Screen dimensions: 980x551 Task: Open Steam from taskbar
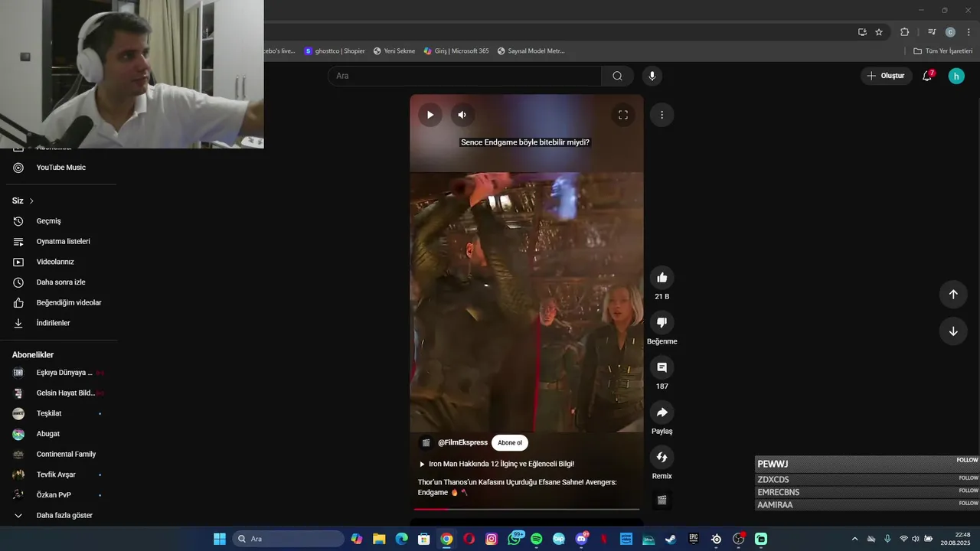(x=671, y=539)
